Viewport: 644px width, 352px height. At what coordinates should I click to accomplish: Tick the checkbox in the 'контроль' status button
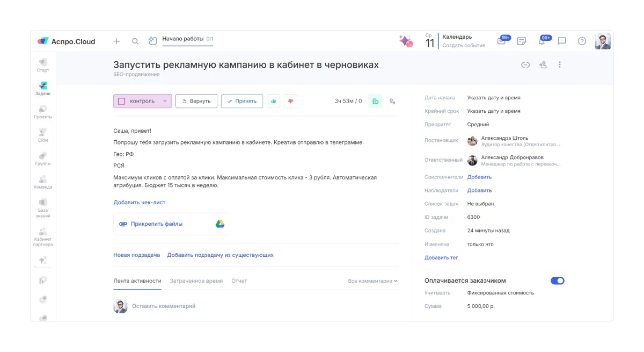[x=122, y=101]
